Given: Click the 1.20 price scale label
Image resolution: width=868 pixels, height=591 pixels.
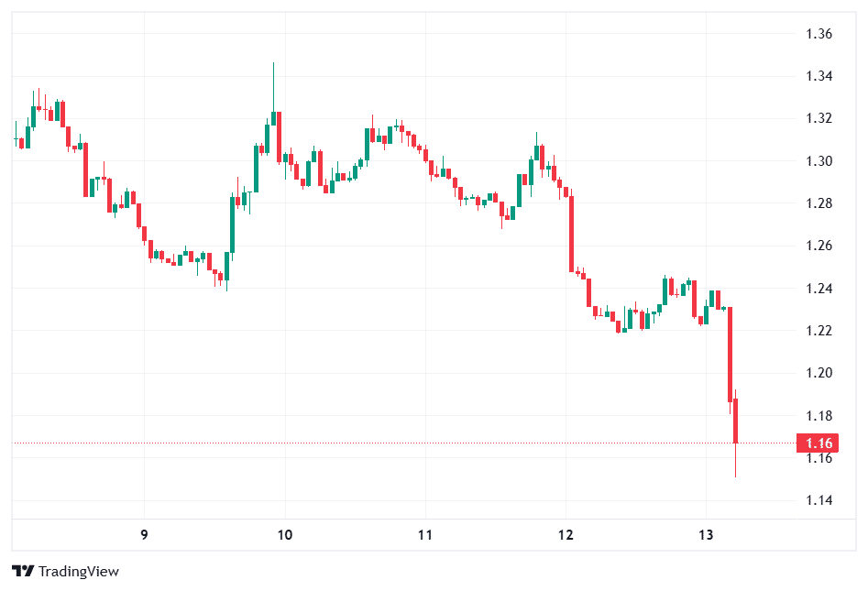Looking at the screenshot, I should [x=818, y=373].
